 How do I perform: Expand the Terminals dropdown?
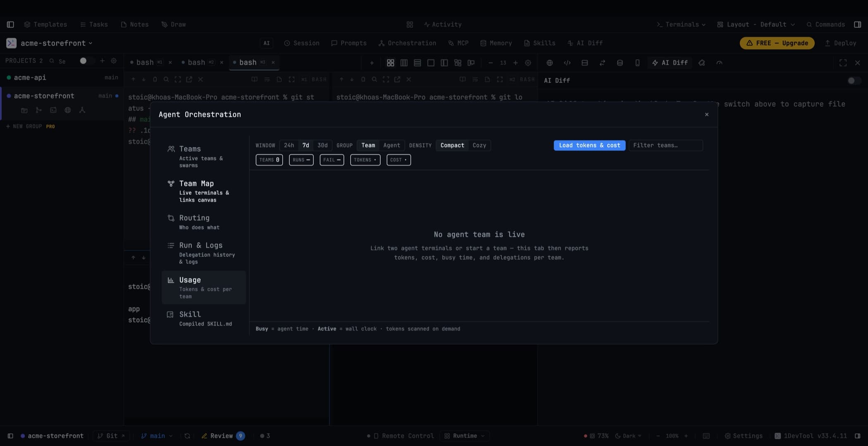coord(681,24)
